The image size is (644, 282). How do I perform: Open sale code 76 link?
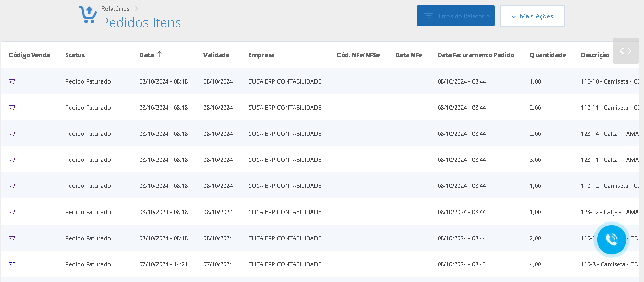[x=12, y=264]
